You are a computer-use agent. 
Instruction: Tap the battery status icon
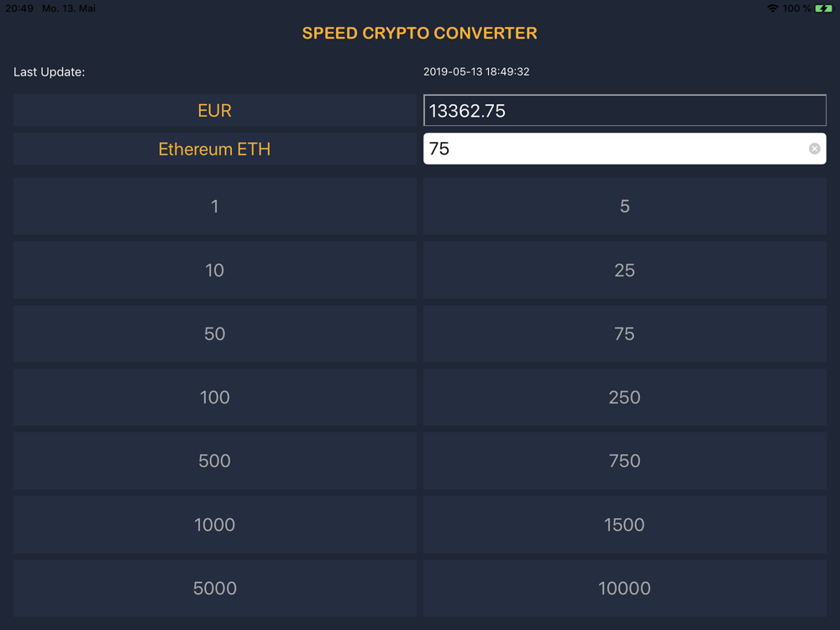[x=823, y=8]
